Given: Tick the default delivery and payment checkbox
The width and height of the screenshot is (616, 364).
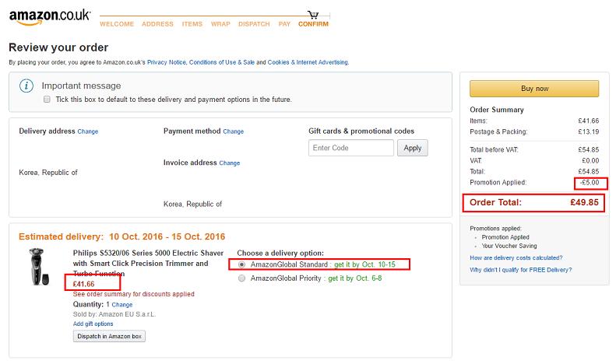Looking at the screenshot, I should coord(47,100).
